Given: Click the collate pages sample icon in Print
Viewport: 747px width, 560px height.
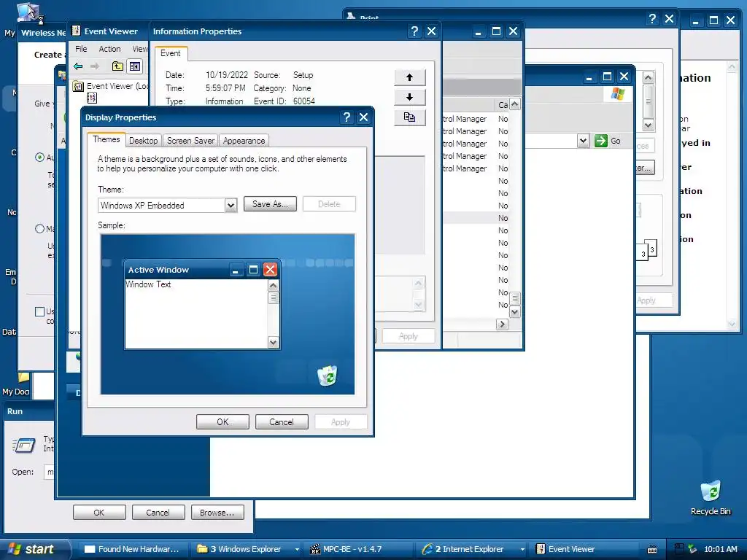Looking at the screenshot, I should [x=648, y=250].
